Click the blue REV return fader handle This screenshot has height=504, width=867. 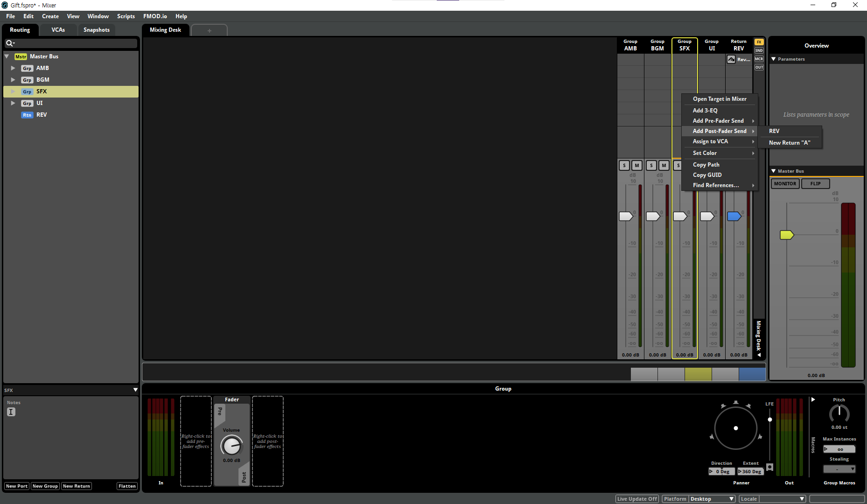coord(734,216)
